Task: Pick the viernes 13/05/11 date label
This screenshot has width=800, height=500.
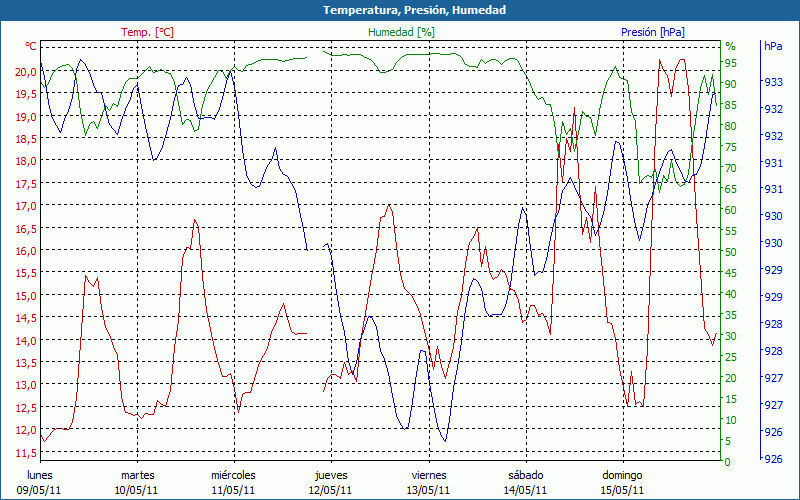Action: tap(428, 482)
